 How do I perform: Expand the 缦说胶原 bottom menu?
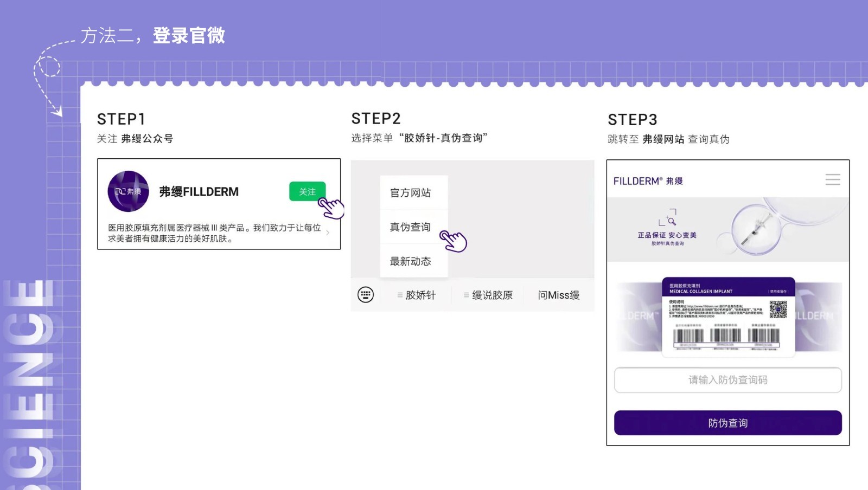(x=488, y=295)
